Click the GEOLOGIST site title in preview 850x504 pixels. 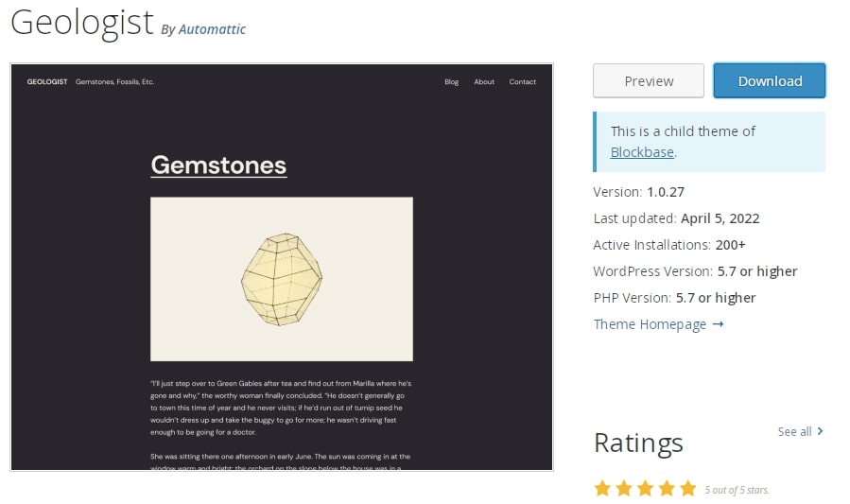(x=47, y=82)
